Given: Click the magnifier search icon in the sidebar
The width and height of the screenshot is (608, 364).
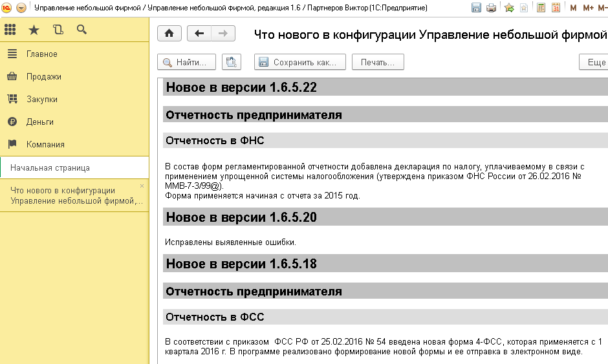Looking at the screenshot, I should click(x=81, y=30).
